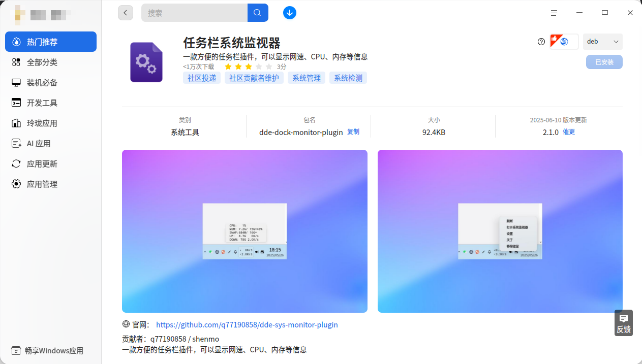
Task: Click the 社区贡献者维护 tag
Action: pyautogui.click(x=254, y=78)
